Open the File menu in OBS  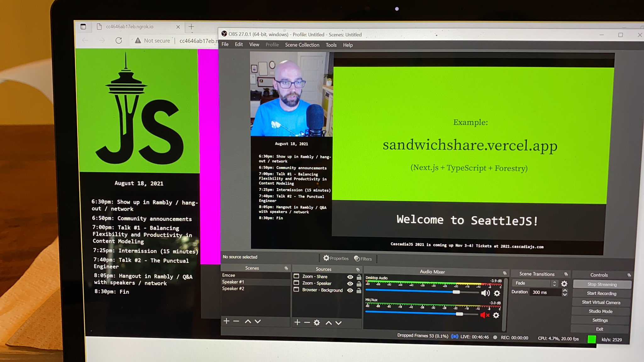point(225,44)
